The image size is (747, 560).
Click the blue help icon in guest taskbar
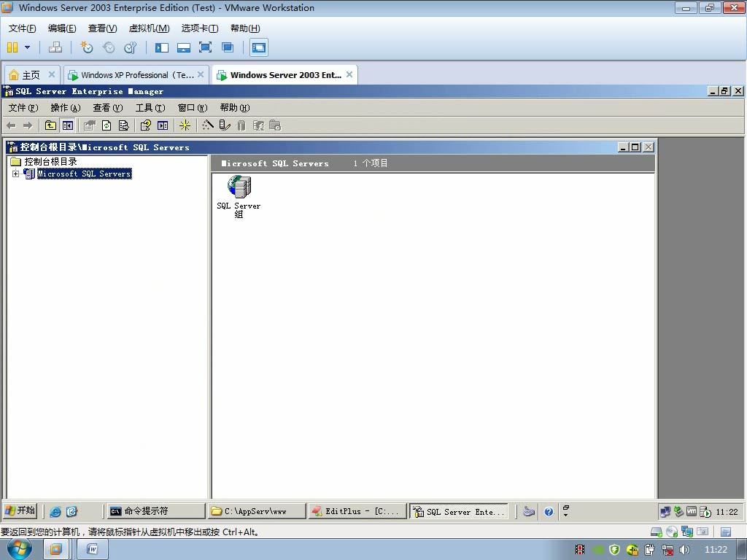(549, 511)
